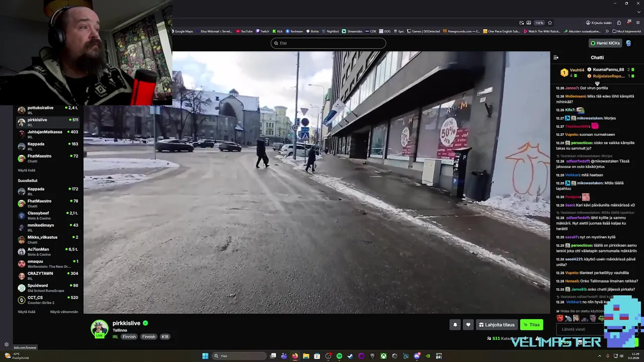644x362 pixels.
Task: Expand recommended list with Näytä lisää
Action: click(x=26, y=312)
